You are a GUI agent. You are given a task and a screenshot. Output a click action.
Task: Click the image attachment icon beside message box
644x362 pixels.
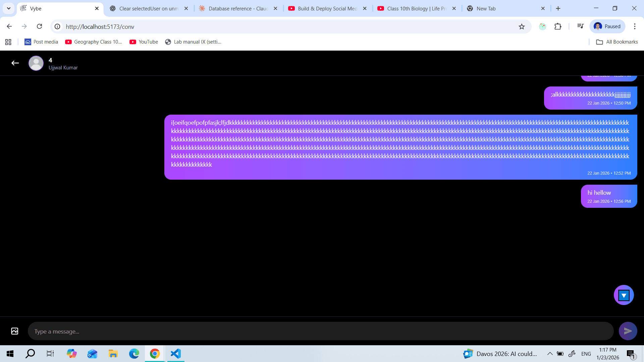click(14, 331)
